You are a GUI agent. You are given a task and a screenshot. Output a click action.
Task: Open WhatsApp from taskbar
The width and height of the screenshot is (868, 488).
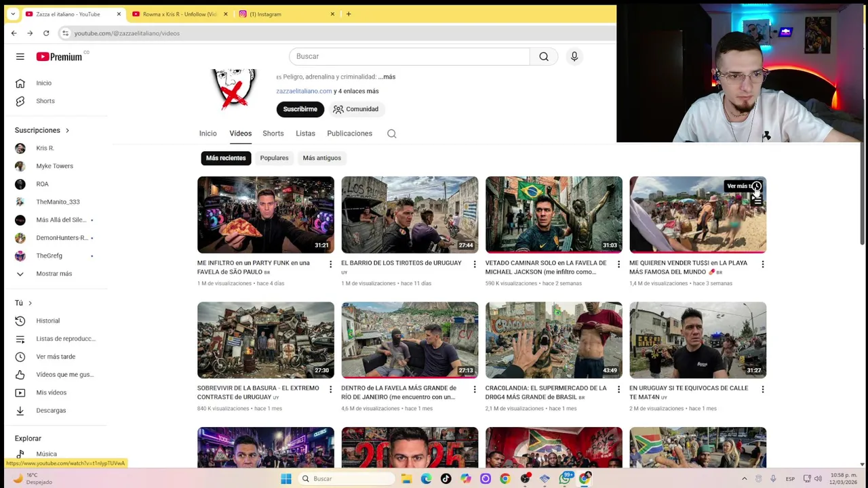pos(565,479)
